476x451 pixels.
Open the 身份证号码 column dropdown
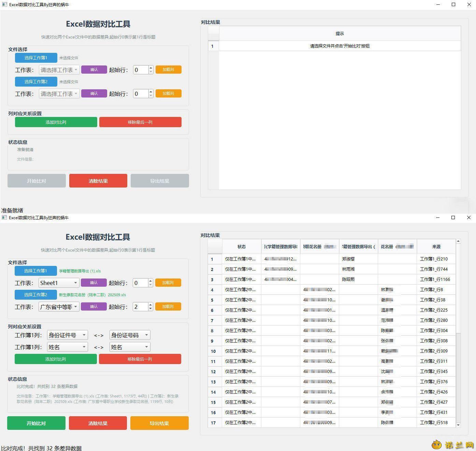tap(130, 335)
